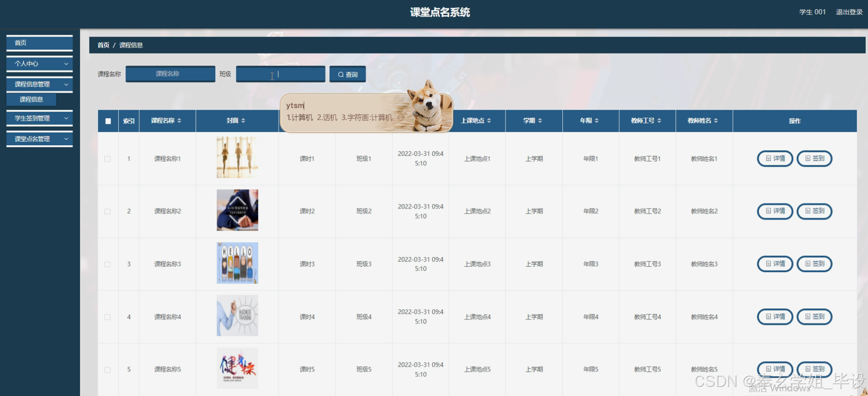Click cell 年限1
The image size is (868, 396).
(591, 159)
